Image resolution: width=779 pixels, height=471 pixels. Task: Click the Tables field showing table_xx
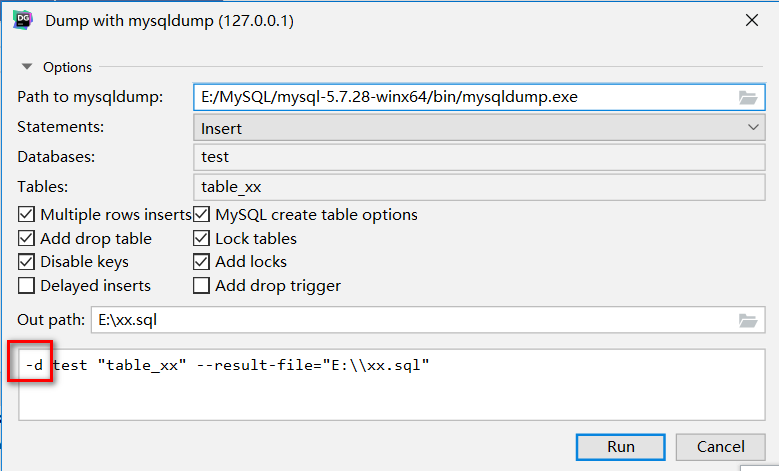coord(478,186)
